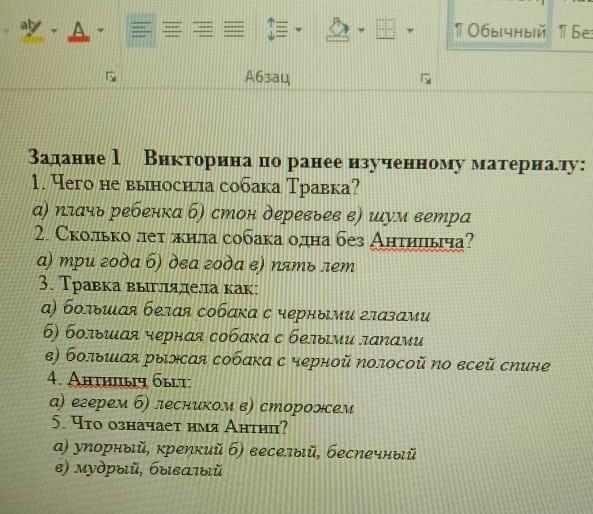This screenshot has width=593, height=514.
Task: Expand font color dropdown arrow
Action: (x=100, y=30)
